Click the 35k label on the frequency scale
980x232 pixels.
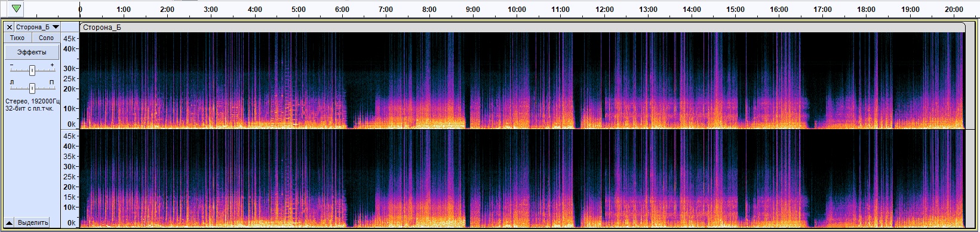click(70, 157)
